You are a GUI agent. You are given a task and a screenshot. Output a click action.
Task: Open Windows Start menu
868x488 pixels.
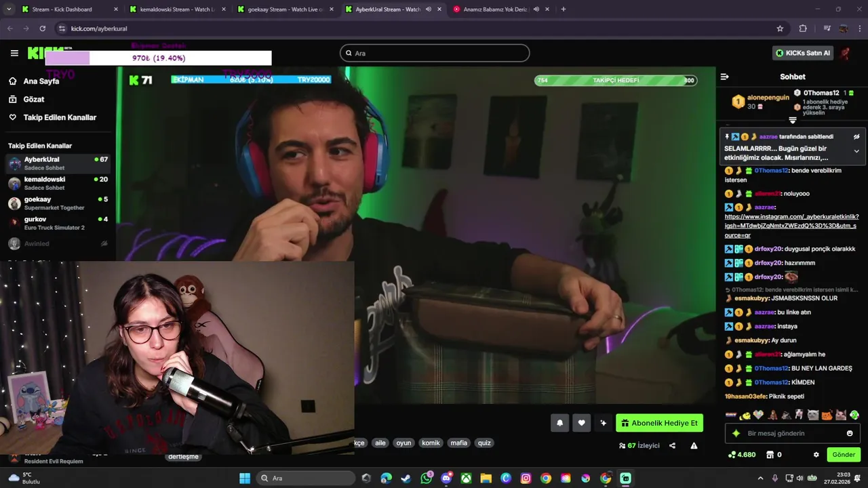[x=245, y=478]
